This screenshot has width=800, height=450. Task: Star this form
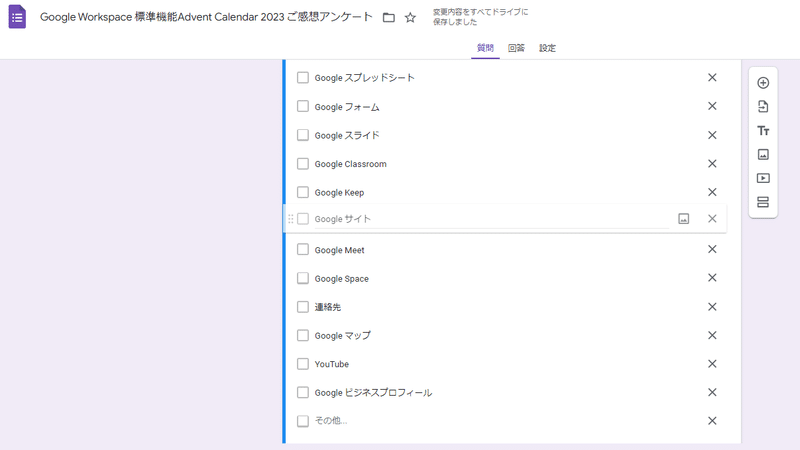[x=410, y=17]
